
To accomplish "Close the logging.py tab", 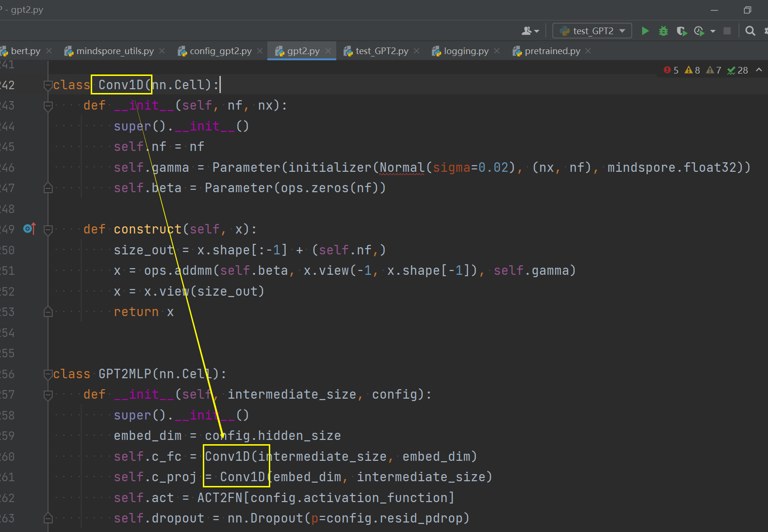I will click(497, 51).
